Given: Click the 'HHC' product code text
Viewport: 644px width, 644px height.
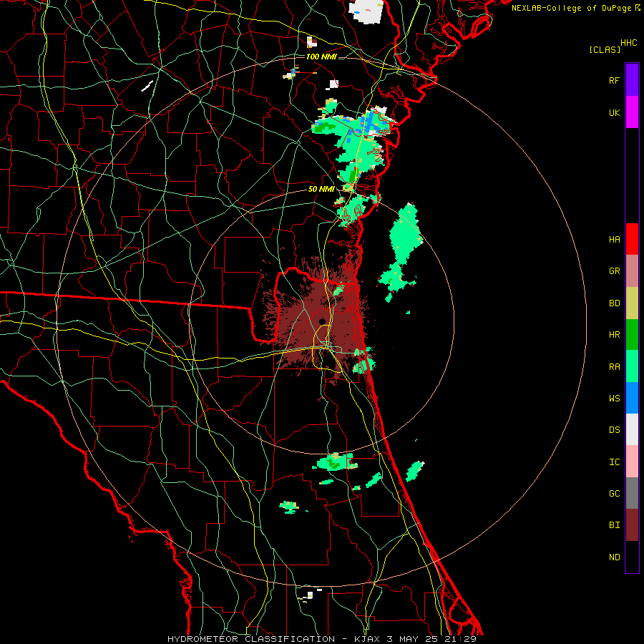Looking at the screenshot, I should [628, 43].
